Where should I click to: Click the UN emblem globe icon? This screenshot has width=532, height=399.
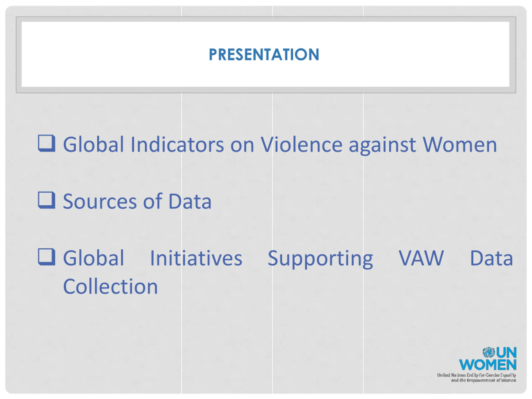pos(489,353)
